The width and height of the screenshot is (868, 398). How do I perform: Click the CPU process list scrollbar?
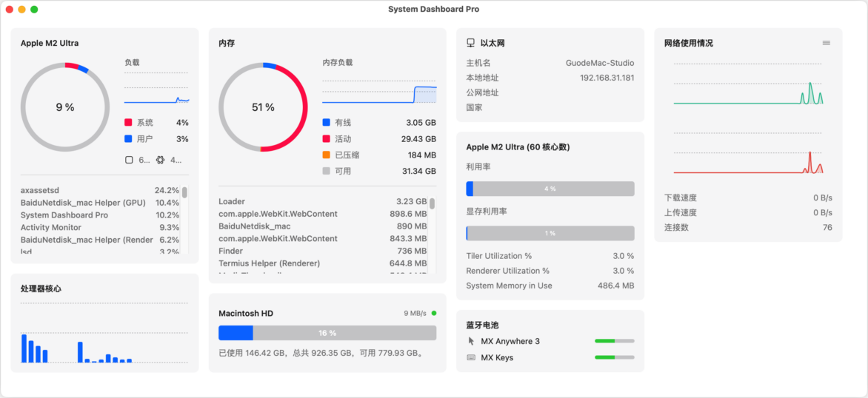click(x=184, y=192)
